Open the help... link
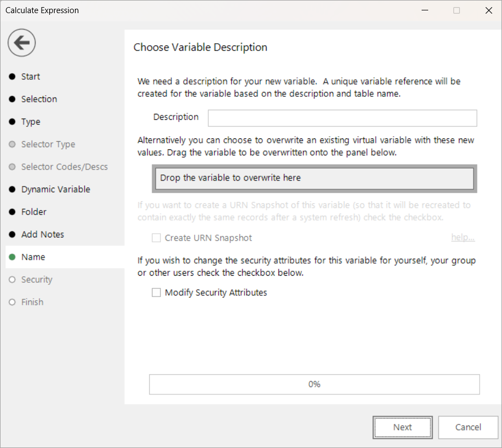 (x=463, y=237)
